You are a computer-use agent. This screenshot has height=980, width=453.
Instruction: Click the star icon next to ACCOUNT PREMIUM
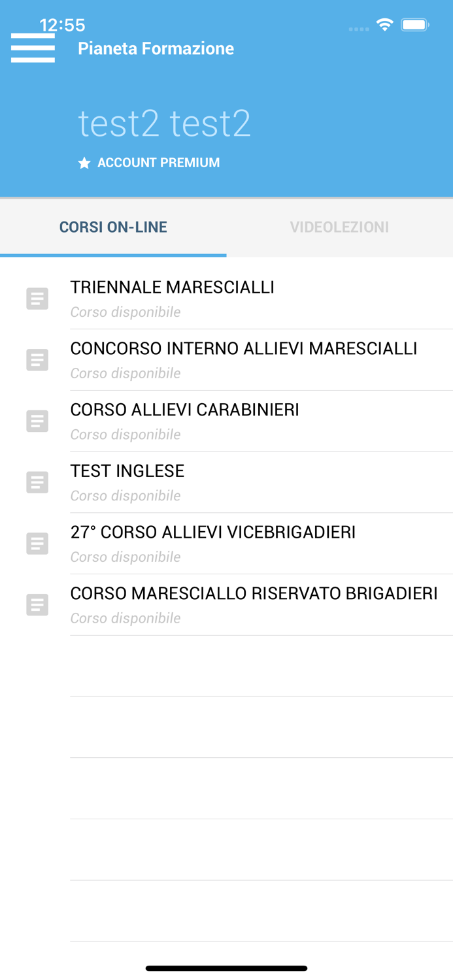[84, 163]
